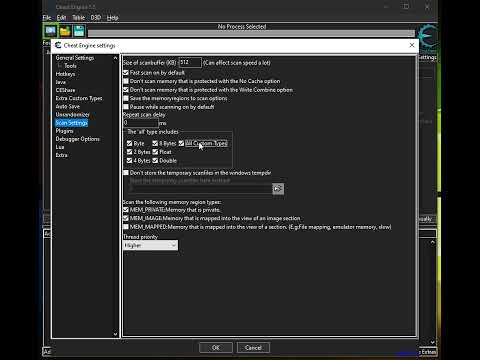
Task: Click the settings tree scroll down arrow
Action: [115, 334]
